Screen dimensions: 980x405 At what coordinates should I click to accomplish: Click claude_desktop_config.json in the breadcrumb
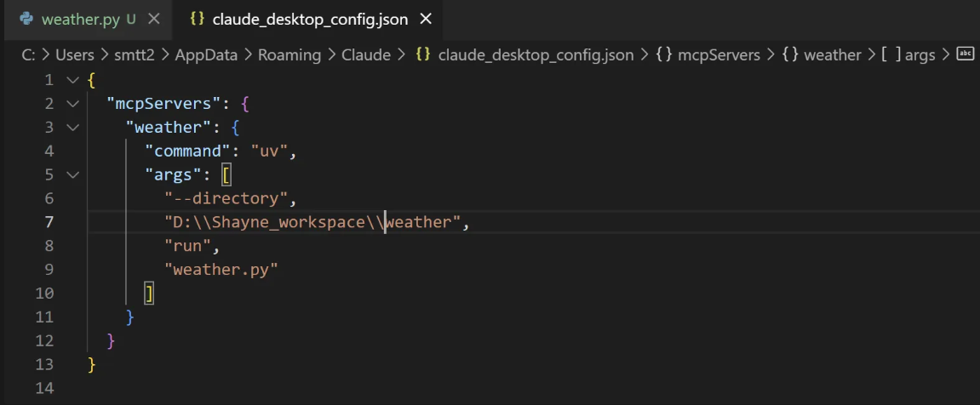[x=536, y=55]
